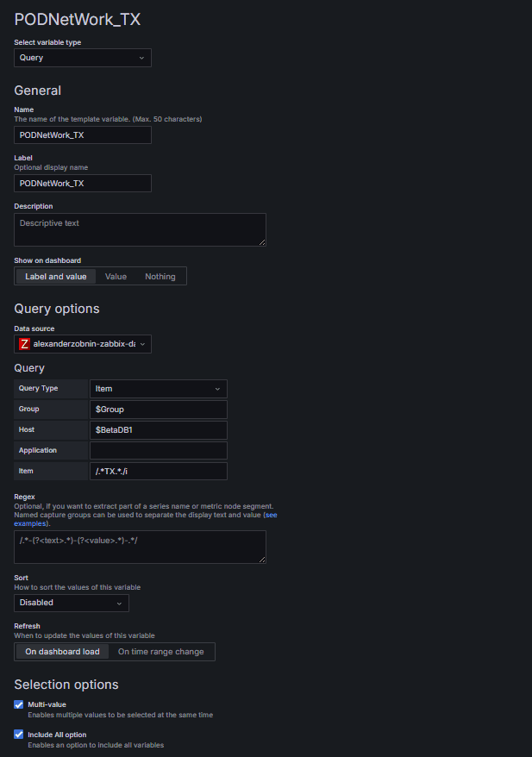This screenshot has width=532, height=757.
Task: Open the Select variable type dropdown
Action: click(83, 58)
